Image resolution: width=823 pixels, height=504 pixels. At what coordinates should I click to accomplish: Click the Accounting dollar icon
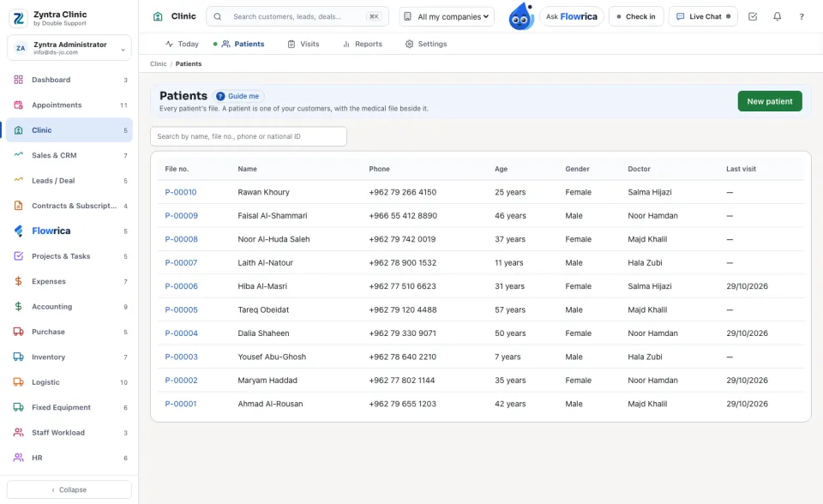coord(18,307)
